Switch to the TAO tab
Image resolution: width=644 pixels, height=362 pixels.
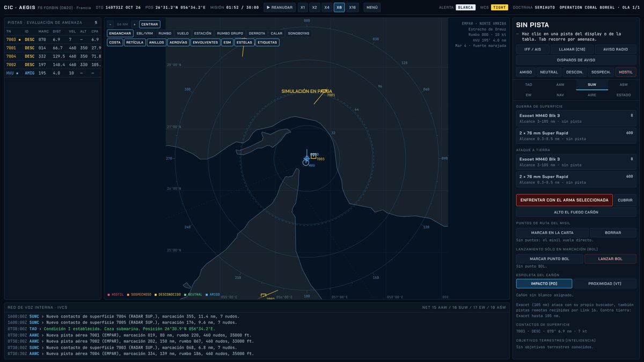coord(529,84)
